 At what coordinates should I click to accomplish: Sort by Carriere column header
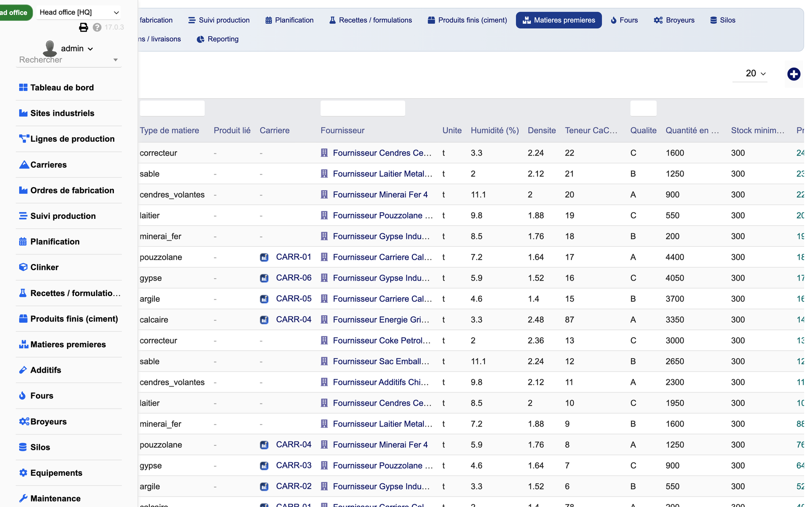point(275,131)
